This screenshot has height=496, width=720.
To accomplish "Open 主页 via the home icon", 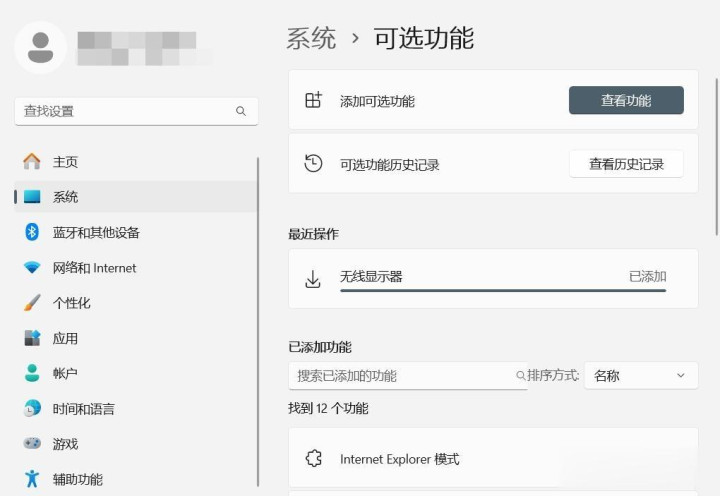I will (x=32, y=162).
